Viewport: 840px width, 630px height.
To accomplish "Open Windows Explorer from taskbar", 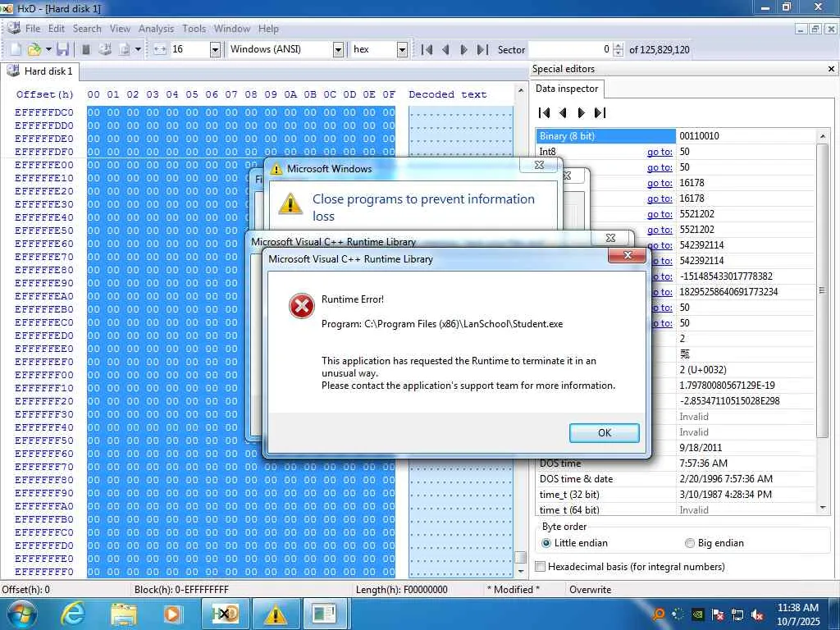I will (124, 614).
